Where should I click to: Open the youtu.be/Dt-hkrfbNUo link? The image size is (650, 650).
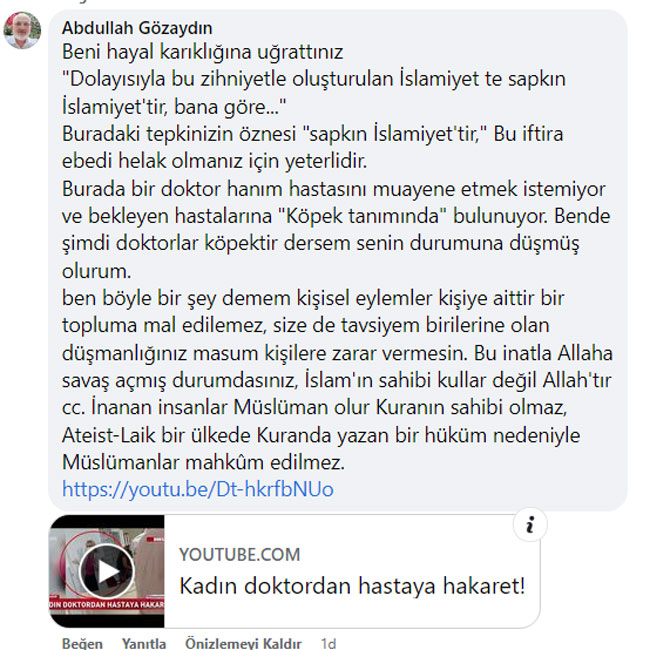[198, 489]
